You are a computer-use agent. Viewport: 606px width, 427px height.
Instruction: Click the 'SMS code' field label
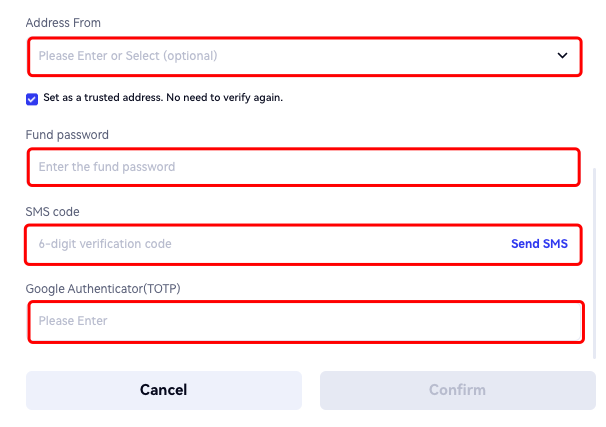53,212
